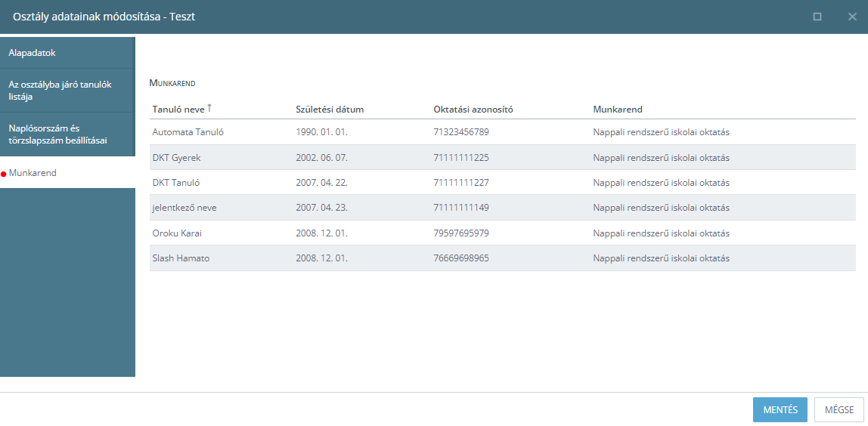Image resolution: width=868 pixels, height=426 pixels.
Task: Click the MENTÉS button
Action: pyautogui.click(x=780, y=410)
